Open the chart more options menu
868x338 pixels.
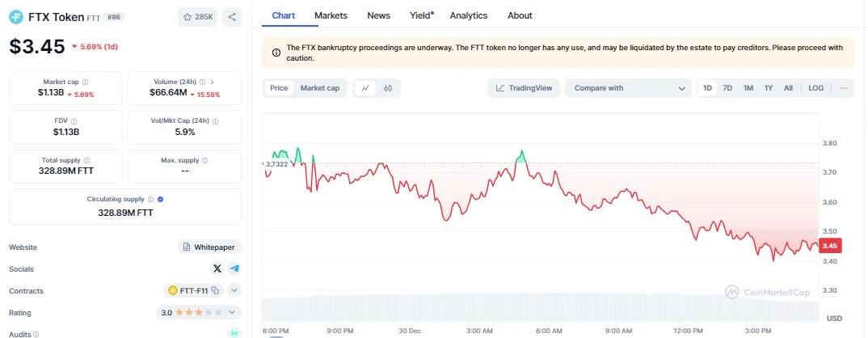(844, 88)
